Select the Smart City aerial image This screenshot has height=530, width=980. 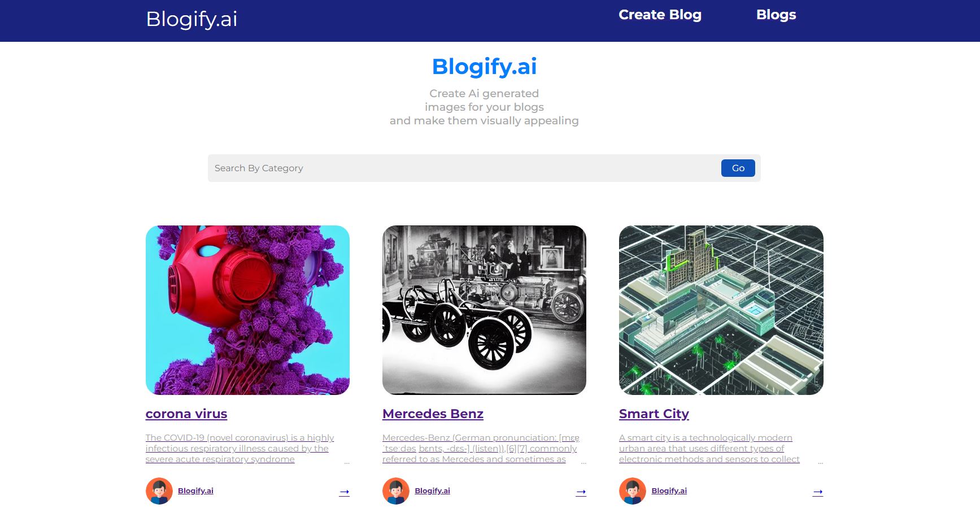tap(721, 310)
